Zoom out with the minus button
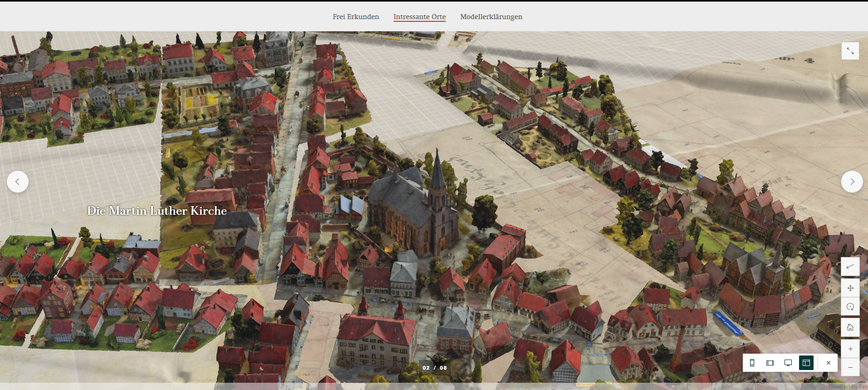Screen dimensions: 868x390 pos(850,367)
